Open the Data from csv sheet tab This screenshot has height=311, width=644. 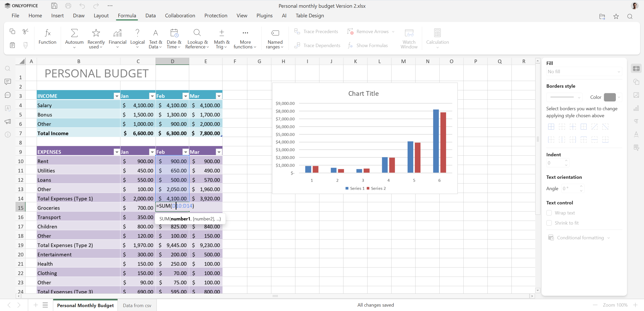pos(137,305)
